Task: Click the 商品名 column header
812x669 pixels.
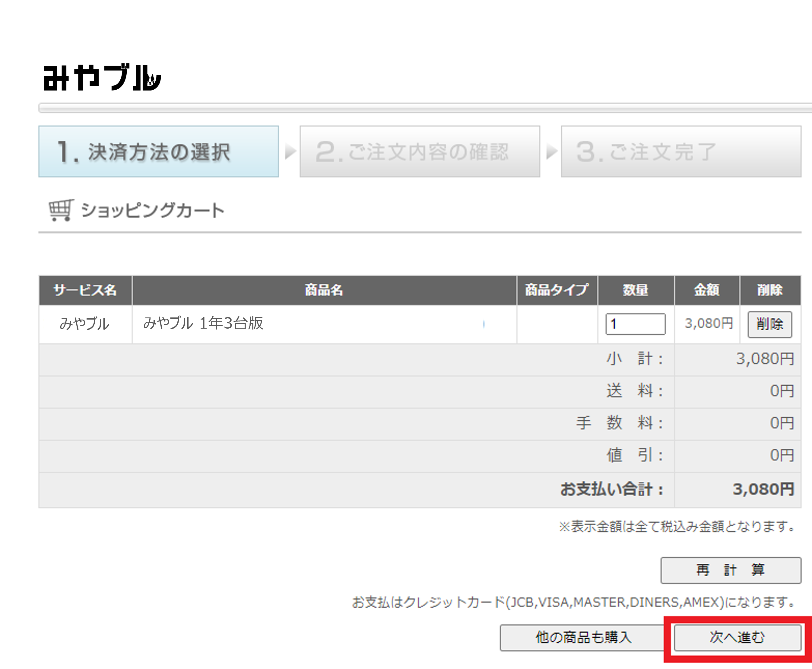Action: coord(324,290)
